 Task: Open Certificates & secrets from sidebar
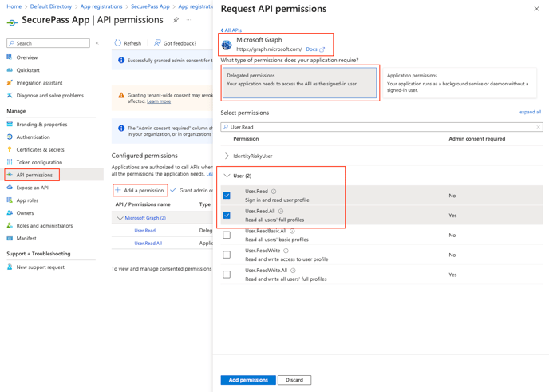point(40,149)
